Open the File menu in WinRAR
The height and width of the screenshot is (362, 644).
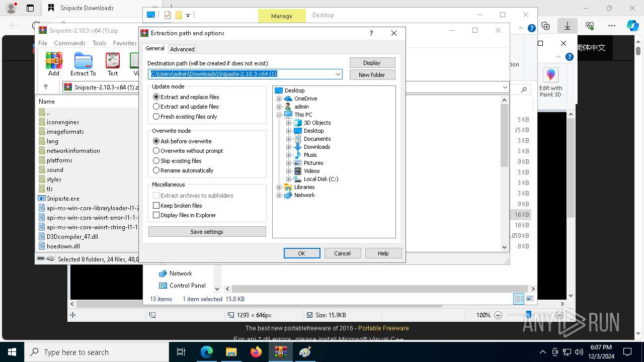tap(43, 43)
